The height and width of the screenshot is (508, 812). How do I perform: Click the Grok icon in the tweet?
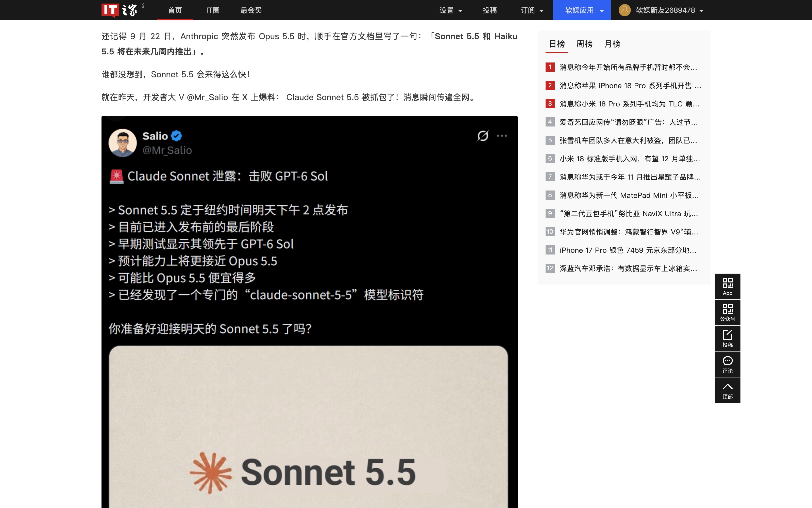point(482,136)
